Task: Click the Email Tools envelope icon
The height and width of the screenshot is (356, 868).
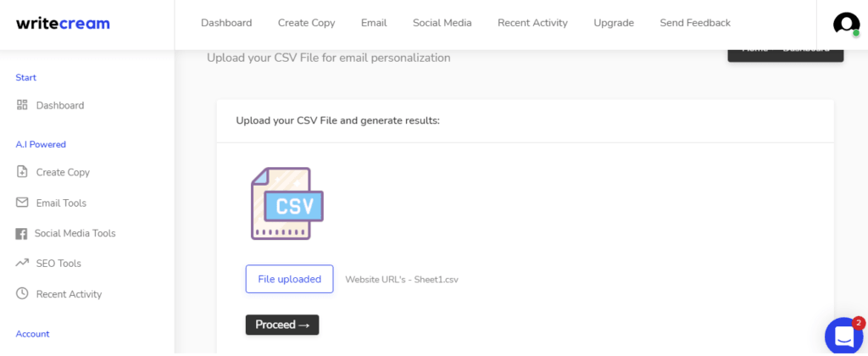Action: pos(22,203)
